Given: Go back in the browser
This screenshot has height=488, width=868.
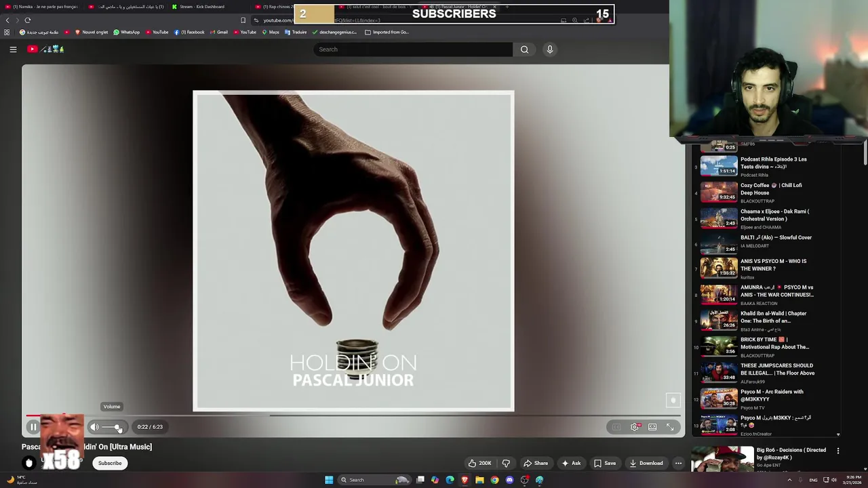Looking at the screenshot, I should (7, 20).
